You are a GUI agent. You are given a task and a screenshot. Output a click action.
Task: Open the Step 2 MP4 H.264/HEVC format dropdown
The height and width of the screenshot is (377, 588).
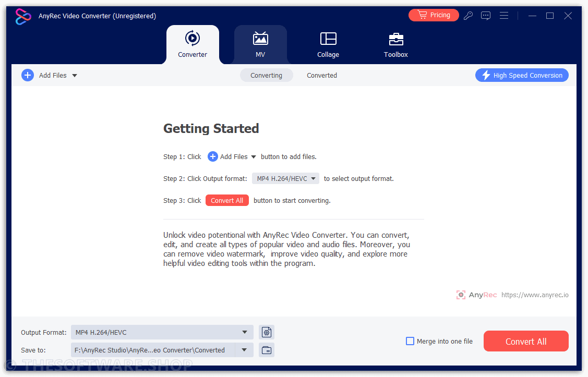pyautogui.click(x=285, y=179)
